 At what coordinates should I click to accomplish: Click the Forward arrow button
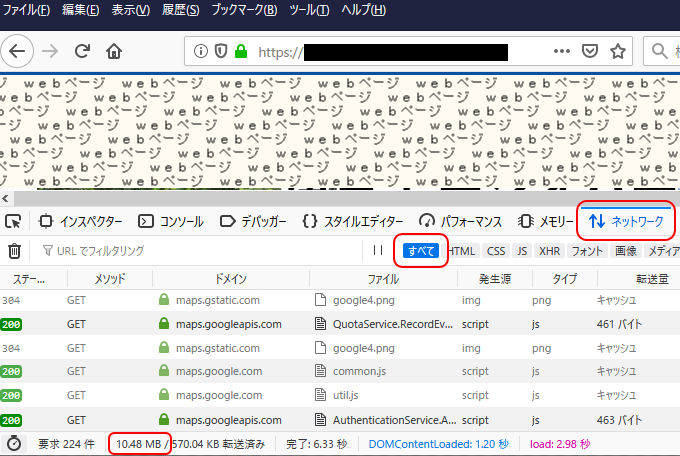[x=50, y=51]
